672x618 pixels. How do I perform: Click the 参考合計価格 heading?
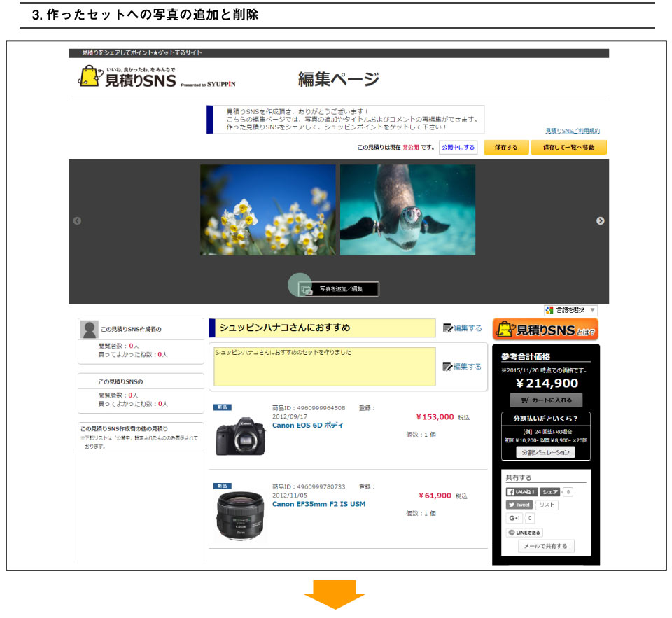(526, 356)
